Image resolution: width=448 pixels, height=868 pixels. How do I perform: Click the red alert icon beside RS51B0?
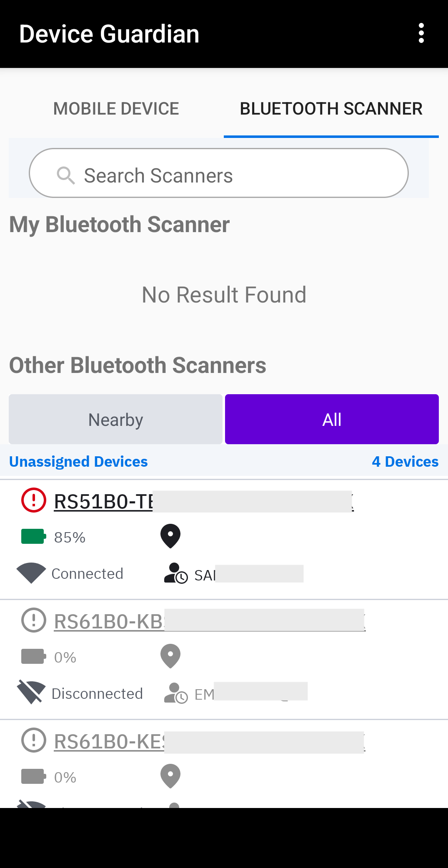[x=34, y=500]
